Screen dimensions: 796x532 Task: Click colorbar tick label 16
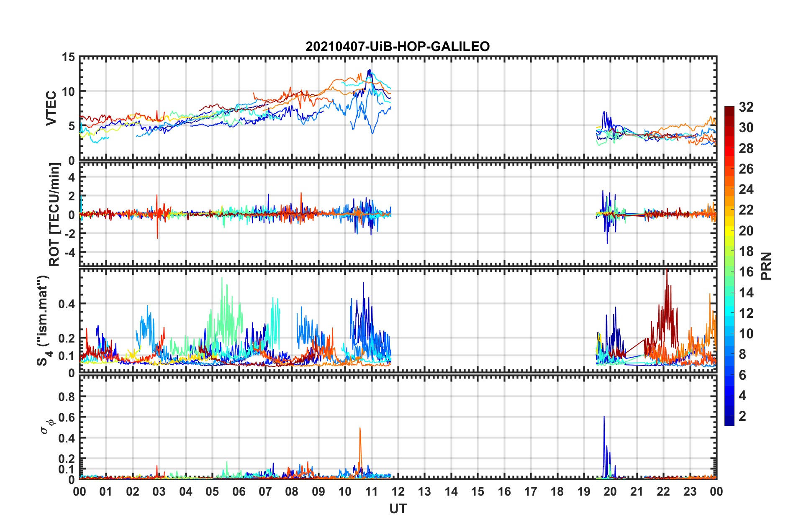(746, 272)
